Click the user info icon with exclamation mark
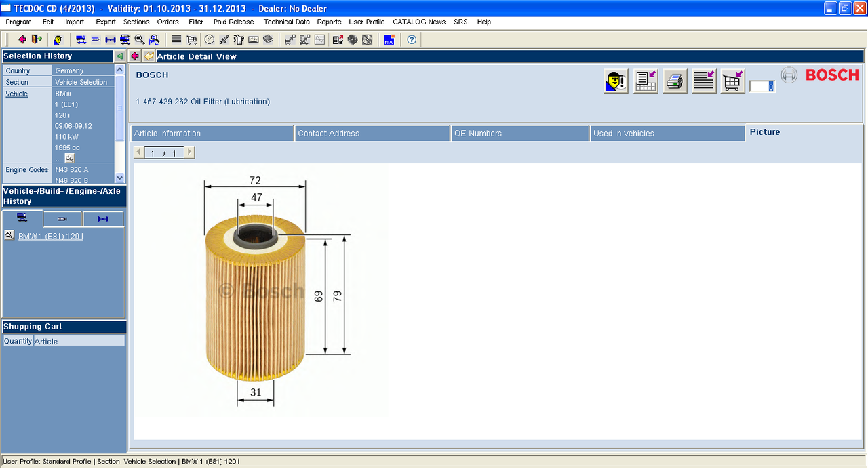This screenshot has width=868, height=469. 616,81
